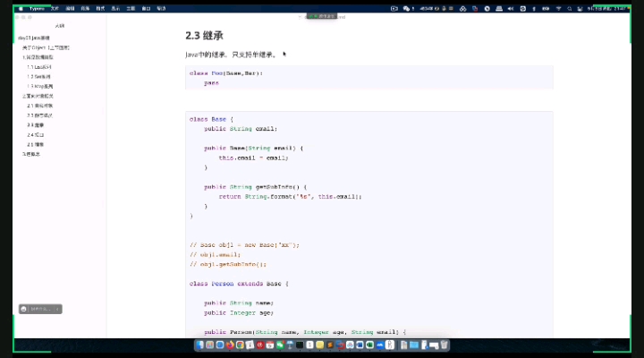The height and width of the screenshot is (358, 644).
Task: Open Calendar from the Dock
Action: click(270, 345)
